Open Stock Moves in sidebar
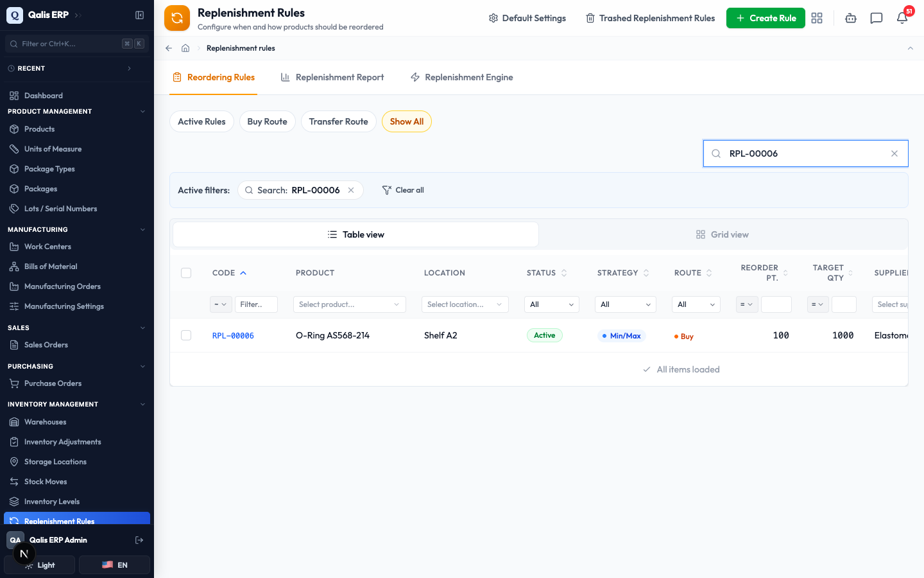This screenshot has width=924, height=578. coord(77,482)
